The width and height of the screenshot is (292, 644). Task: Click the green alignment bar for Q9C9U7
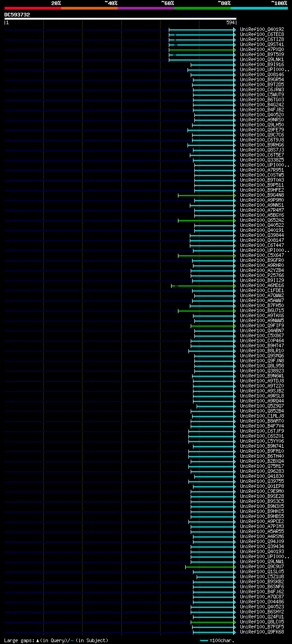pos(210,566)
